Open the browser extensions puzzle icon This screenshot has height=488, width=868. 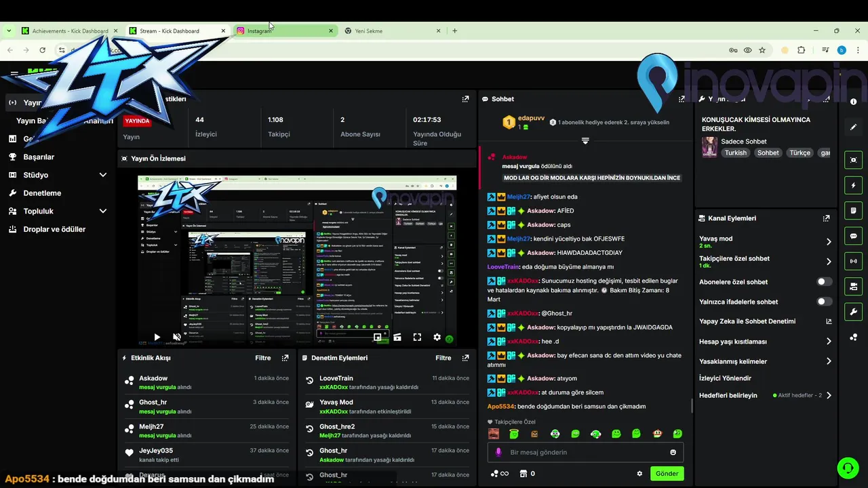pos(802,50)
